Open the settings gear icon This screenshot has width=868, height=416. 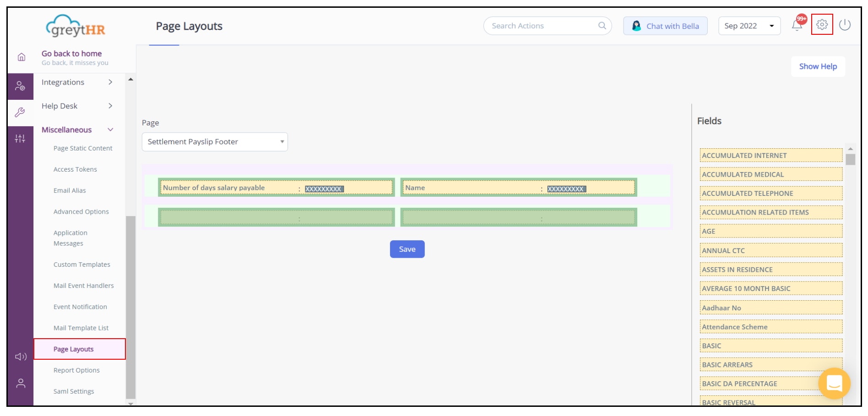[822, 25]
